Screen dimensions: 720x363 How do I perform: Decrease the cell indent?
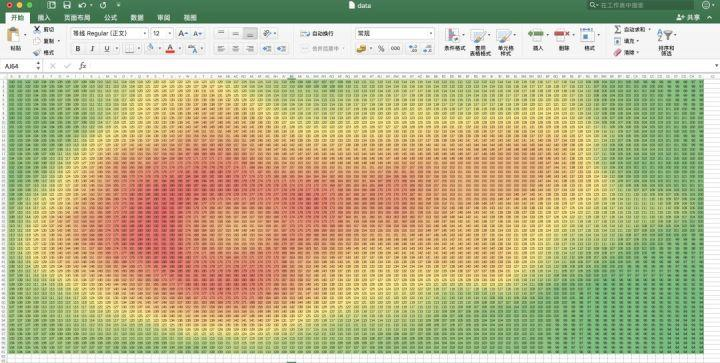[x=267, y=48]
